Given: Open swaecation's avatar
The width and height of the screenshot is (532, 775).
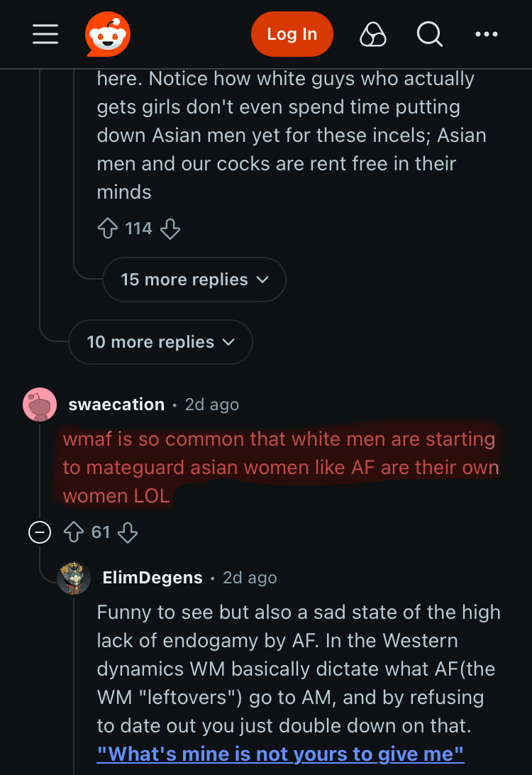Looking at the screenshot, I should pos(40,405).
